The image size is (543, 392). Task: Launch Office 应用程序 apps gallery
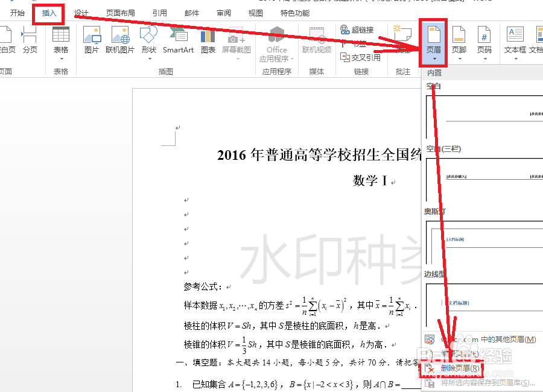pos(276,43)
